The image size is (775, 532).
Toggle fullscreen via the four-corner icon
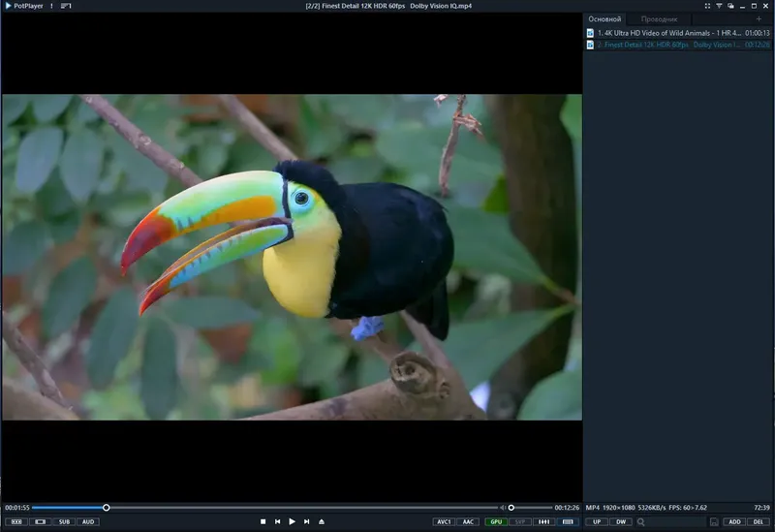707,6
